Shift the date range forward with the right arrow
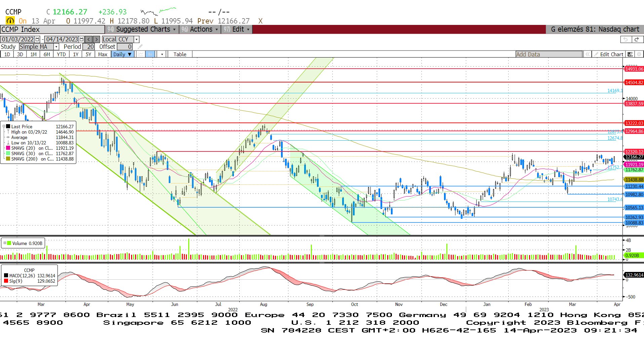 pyautogui.click(x=96, y=39)
